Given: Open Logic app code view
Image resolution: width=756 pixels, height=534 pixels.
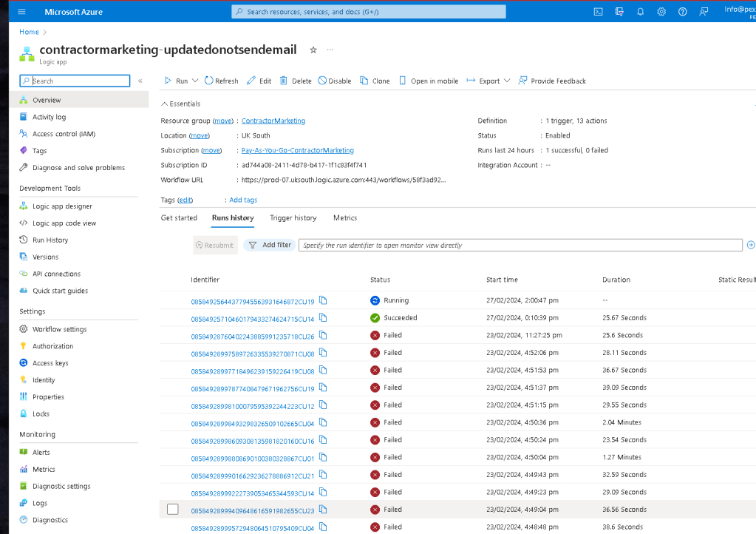Looking at the screenshot, I should point(64,223).
